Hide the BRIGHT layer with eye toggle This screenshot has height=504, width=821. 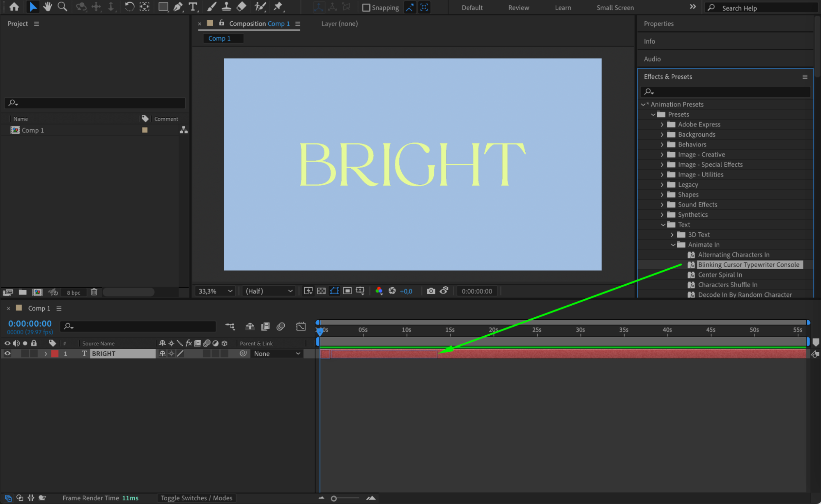coord(7,353)
